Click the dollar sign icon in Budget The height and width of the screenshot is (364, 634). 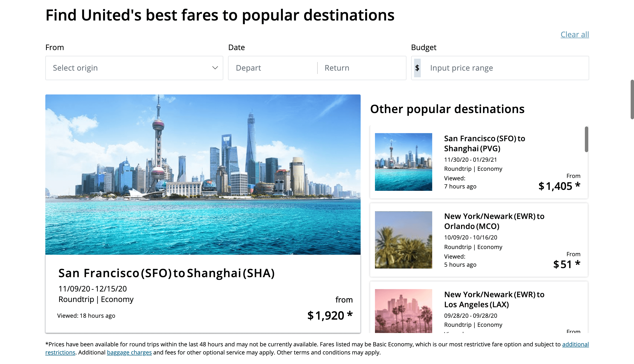pyautogui.click(x=417, y=68)
